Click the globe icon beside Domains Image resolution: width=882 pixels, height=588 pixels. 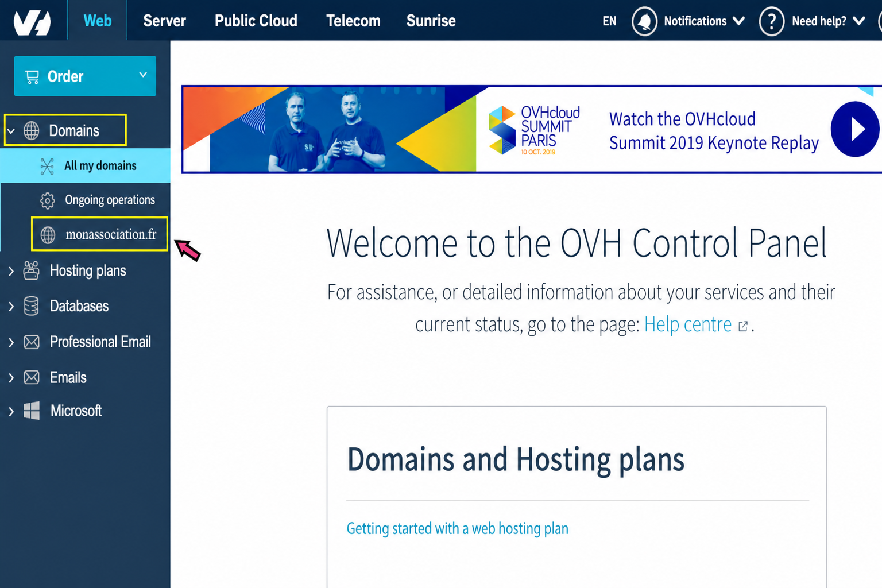32,130
